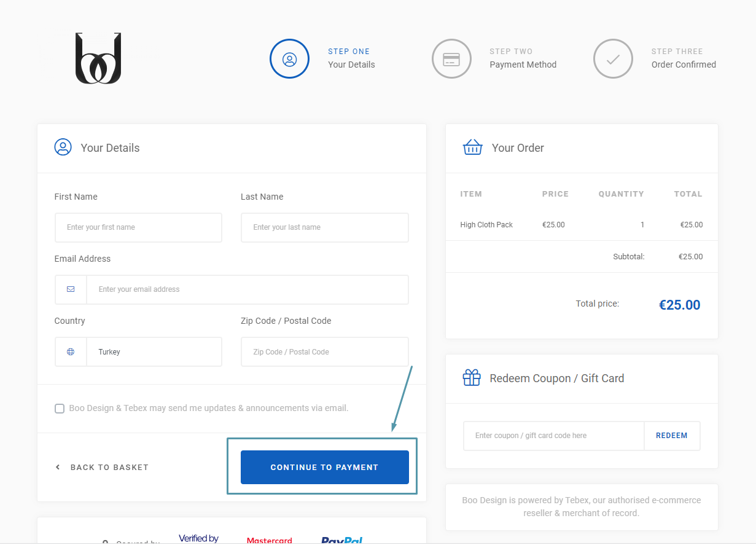
Task: Click the Country field label
Action: 69,321
